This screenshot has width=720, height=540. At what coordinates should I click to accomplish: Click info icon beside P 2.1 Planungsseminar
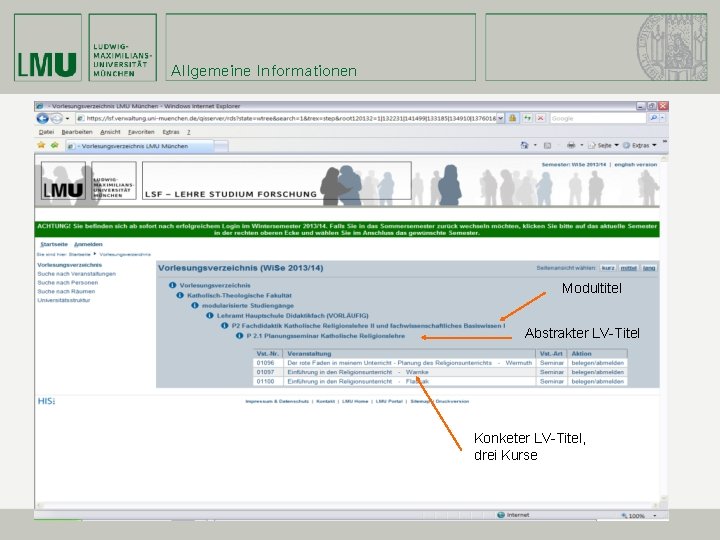pyautogui.click(x=239, y=336)
